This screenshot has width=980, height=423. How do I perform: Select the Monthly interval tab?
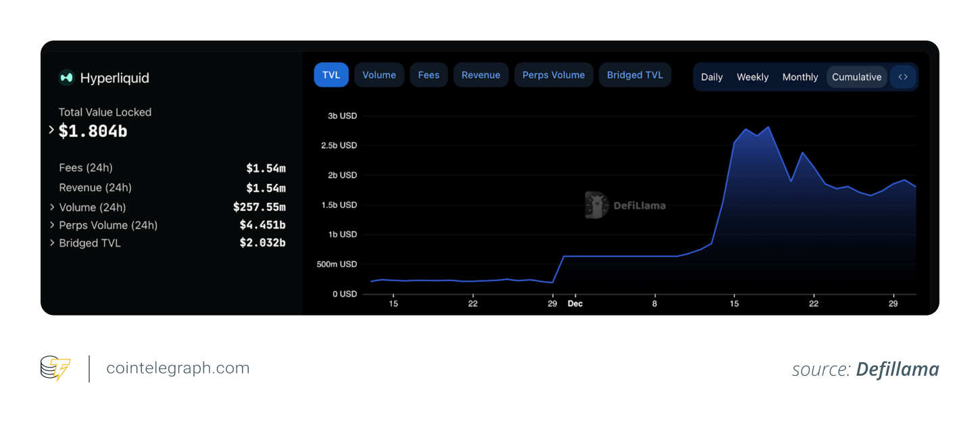800,77
